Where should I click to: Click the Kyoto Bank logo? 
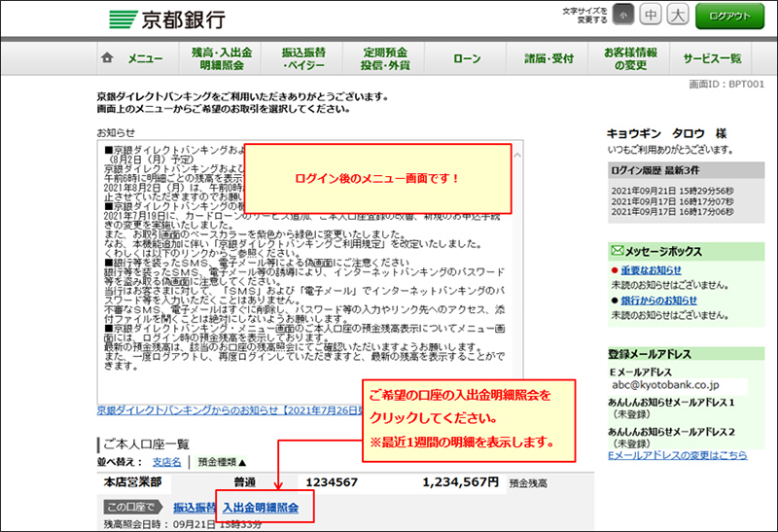click(x=167, y=19)
